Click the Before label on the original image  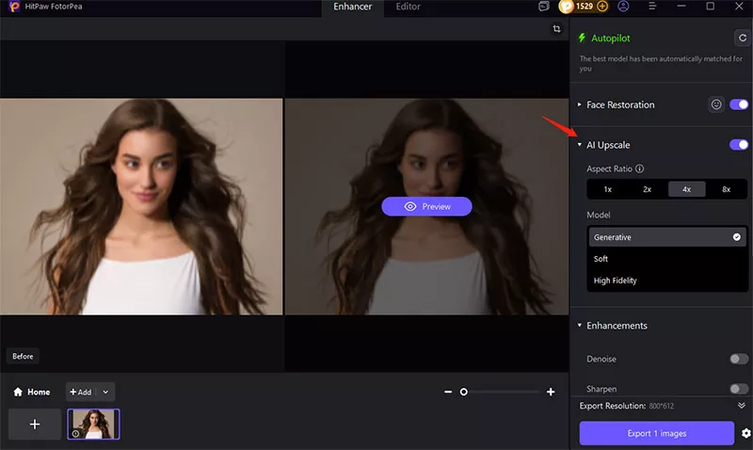(23, 356)
